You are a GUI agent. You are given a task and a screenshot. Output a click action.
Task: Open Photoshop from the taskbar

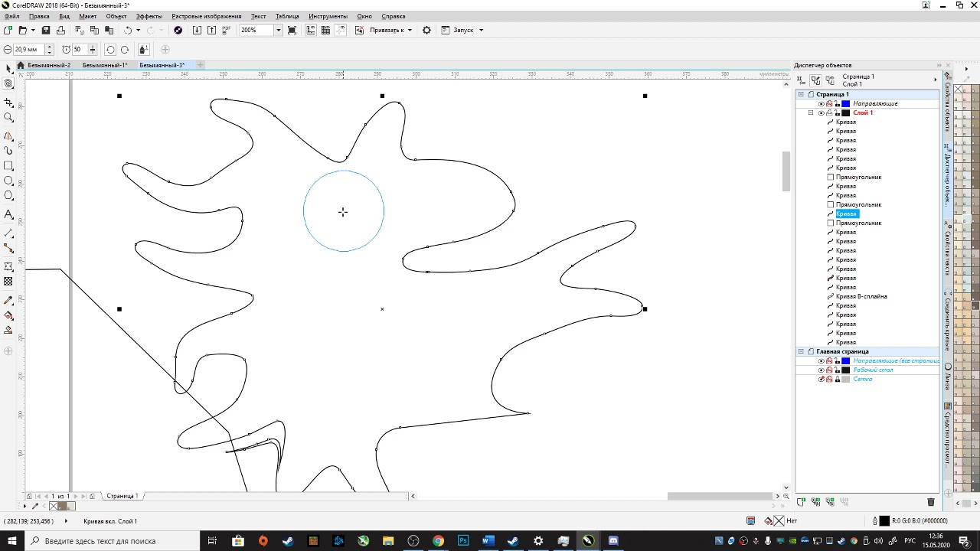[463, 541]
